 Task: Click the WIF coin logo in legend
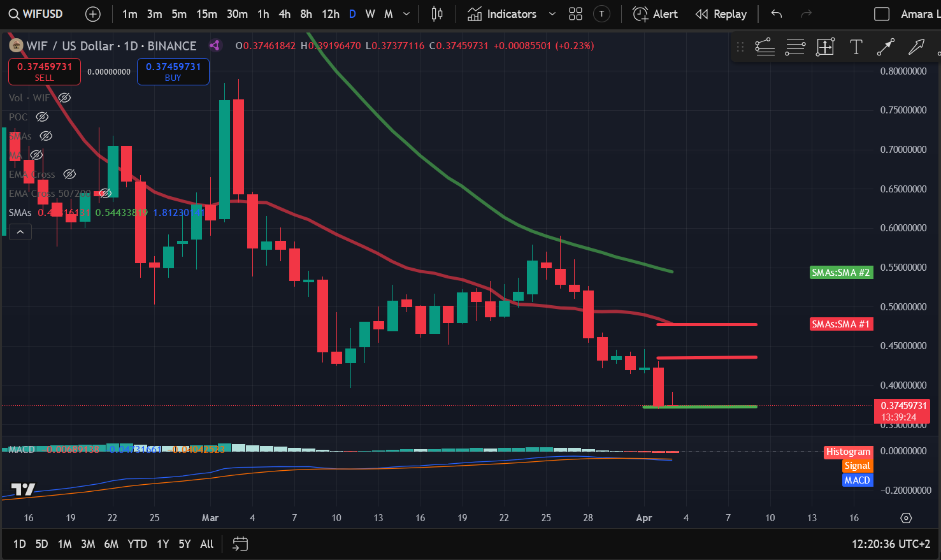tap(16, 46)
